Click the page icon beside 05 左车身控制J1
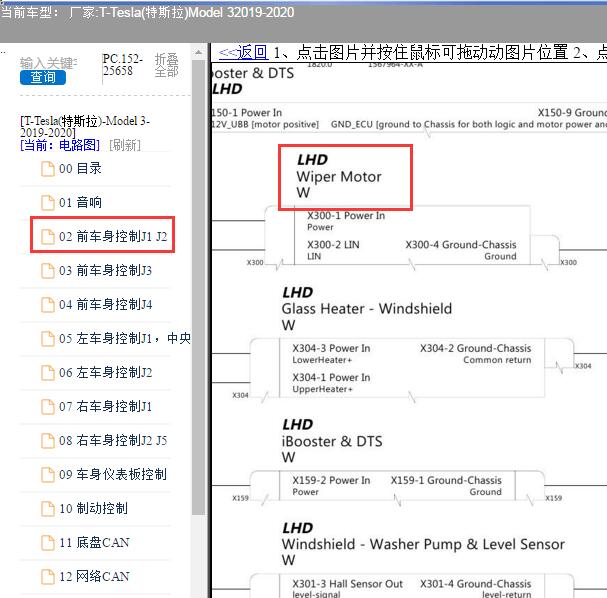The height and width of the screenshot is (598, 607). [48, 339]
